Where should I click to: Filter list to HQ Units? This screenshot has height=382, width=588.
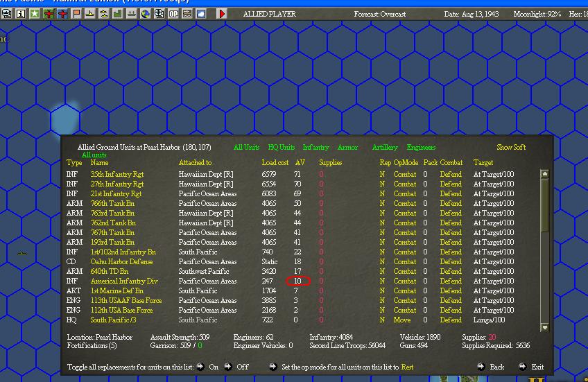(x=282, y=148)
